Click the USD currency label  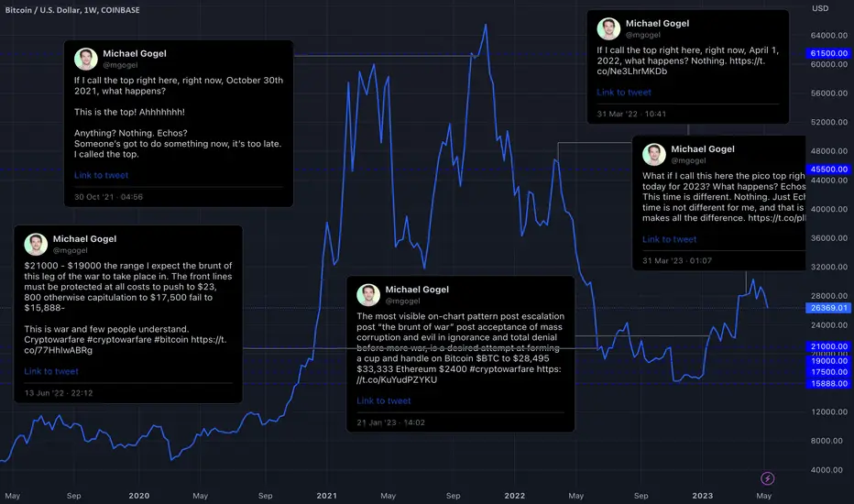pos(820,8)
